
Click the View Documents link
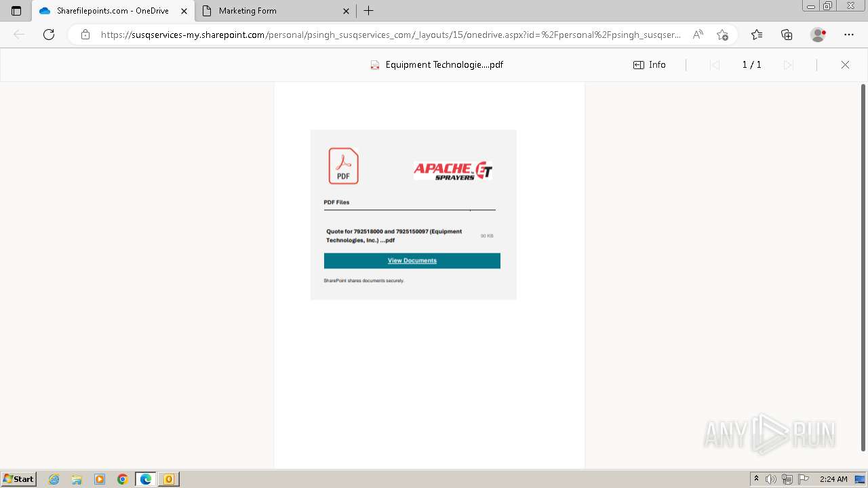click(x=412, y=261)
